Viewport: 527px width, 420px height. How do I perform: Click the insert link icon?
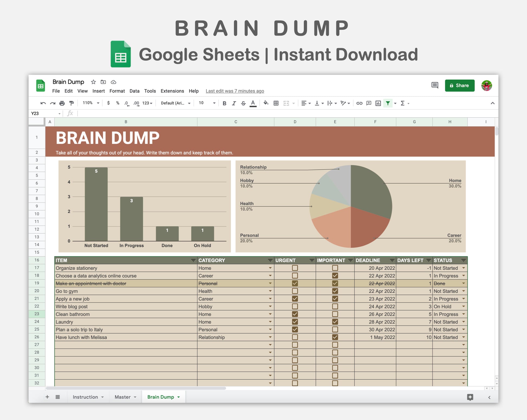(359, 103)
